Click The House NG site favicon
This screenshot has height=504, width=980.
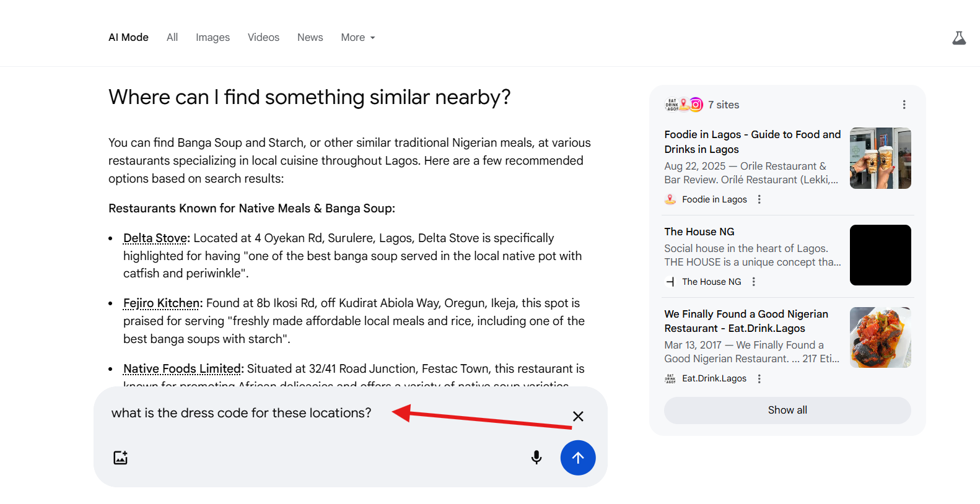670,282
